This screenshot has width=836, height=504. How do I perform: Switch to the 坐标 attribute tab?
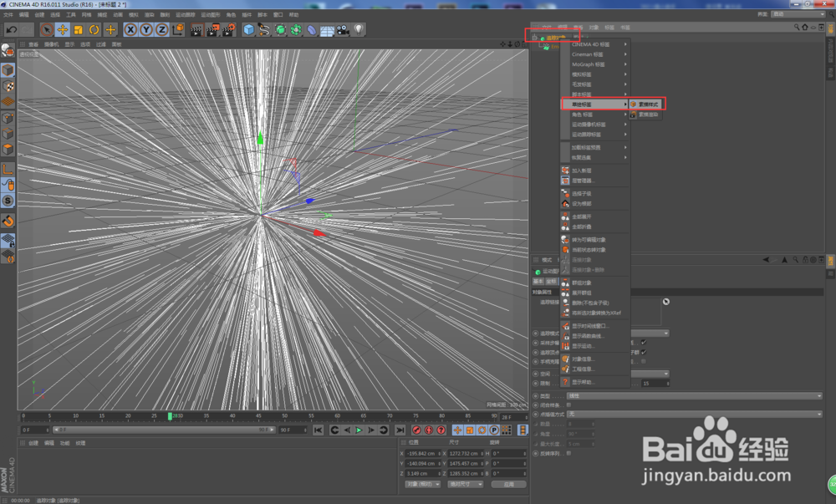pos(551,282)
